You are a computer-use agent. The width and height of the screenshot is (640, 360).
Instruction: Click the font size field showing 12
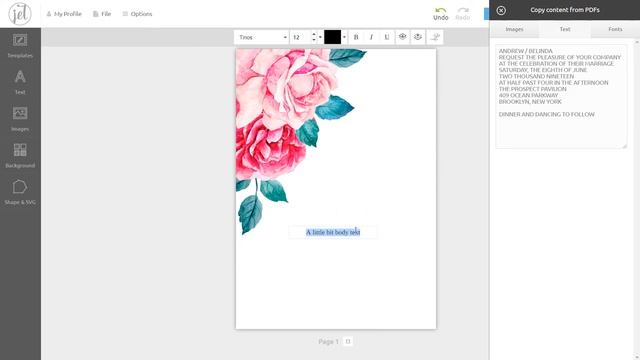[x=301, y=37]
